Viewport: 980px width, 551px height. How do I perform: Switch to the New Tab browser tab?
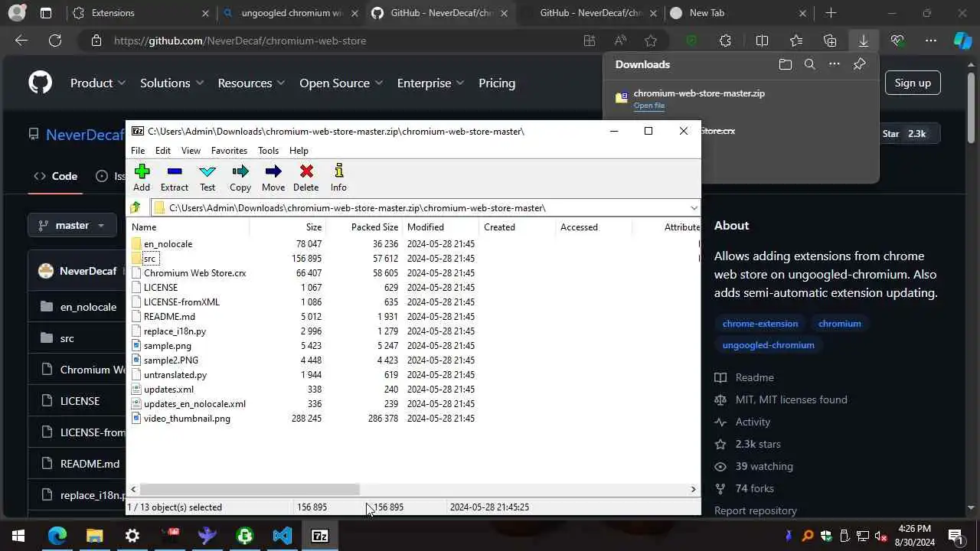739,13
